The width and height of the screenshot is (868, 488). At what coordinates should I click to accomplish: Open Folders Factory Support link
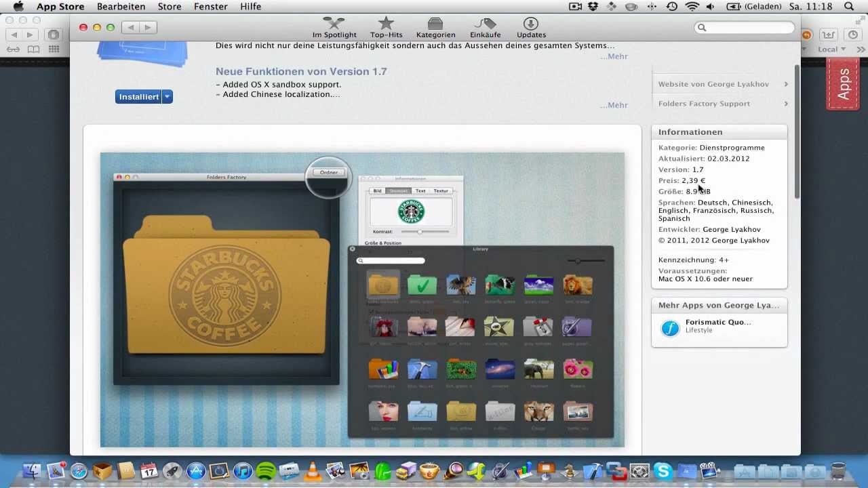(x=704, y=104)
